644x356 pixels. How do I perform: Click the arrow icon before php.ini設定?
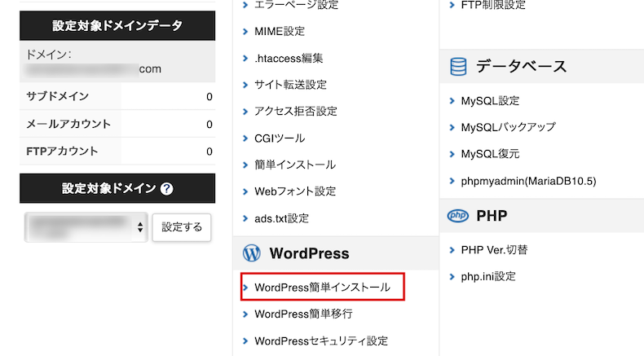(452, 276)
